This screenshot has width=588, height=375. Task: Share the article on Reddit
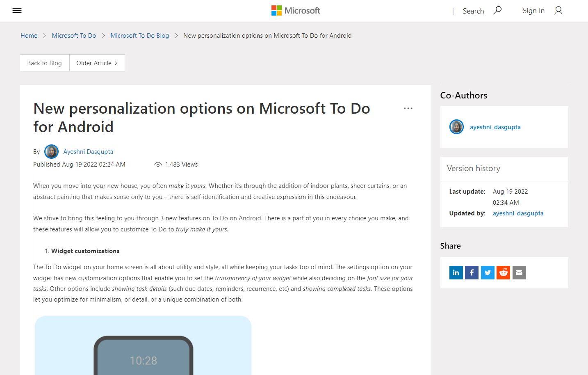tap(503, 272)
